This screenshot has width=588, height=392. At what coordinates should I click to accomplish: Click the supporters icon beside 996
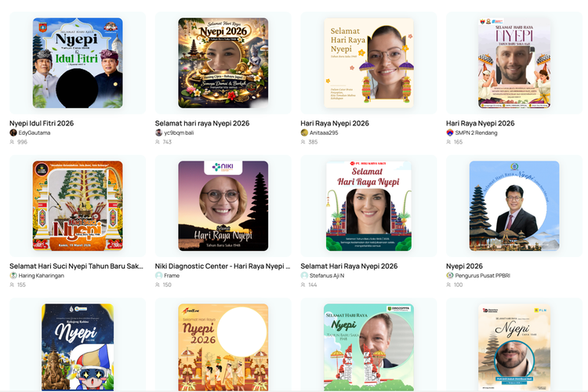12,142
